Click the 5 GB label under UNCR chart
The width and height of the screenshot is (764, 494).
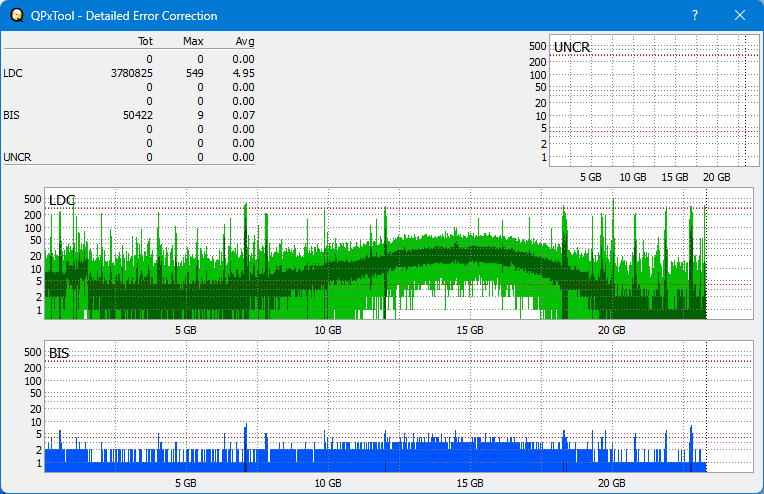(591, 177)
